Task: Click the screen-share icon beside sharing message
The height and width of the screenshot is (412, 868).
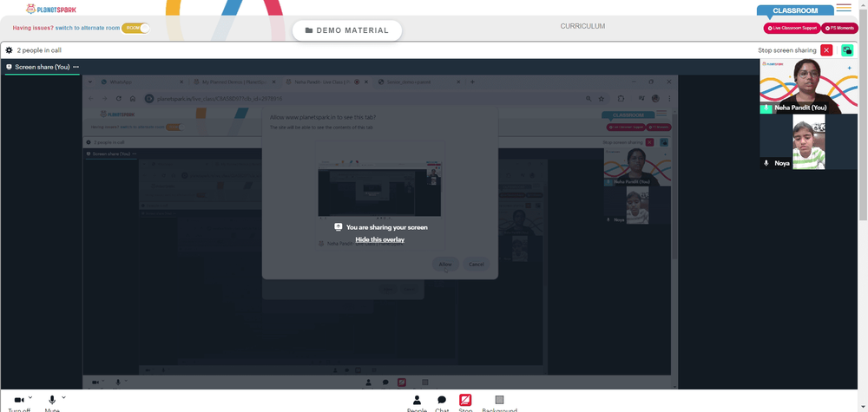Action: tap(339, 226)
